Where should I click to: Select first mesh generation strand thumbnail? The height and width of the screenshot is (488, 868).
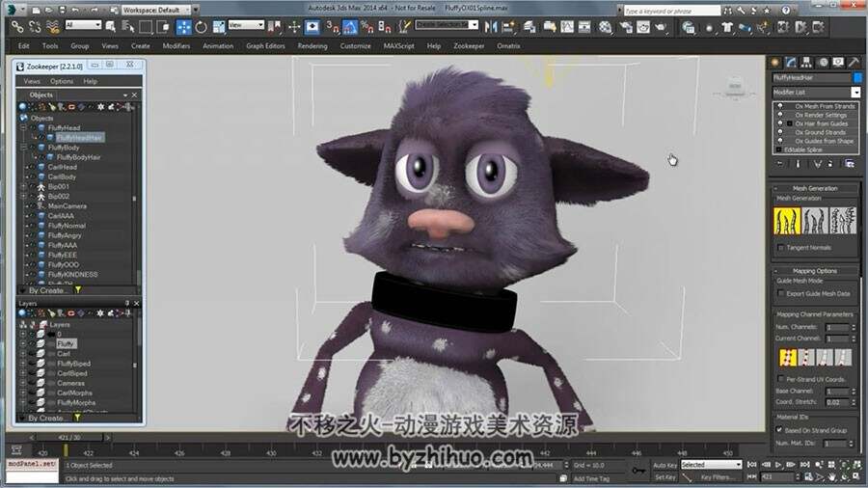[787, 220]
